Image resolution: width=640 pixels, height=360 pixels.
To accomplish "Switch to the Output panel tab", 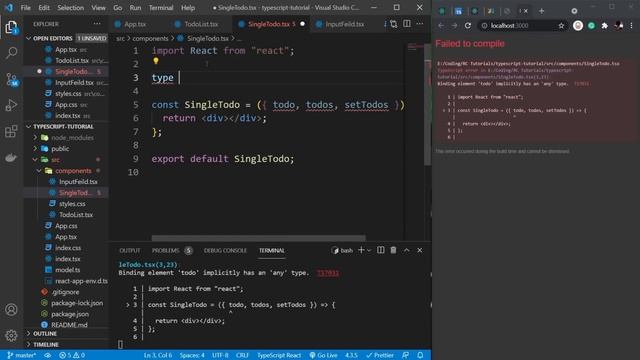I will [130, 251].
